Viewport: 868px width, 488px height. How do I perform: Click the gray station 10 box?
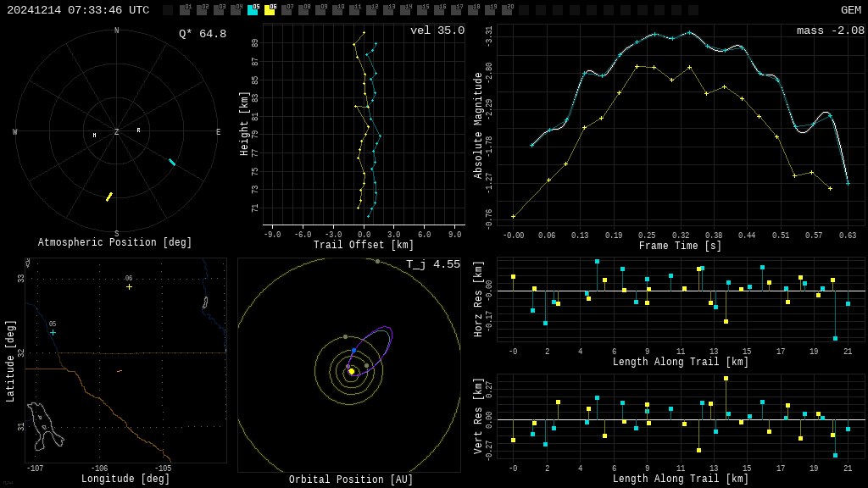(337, 10)
